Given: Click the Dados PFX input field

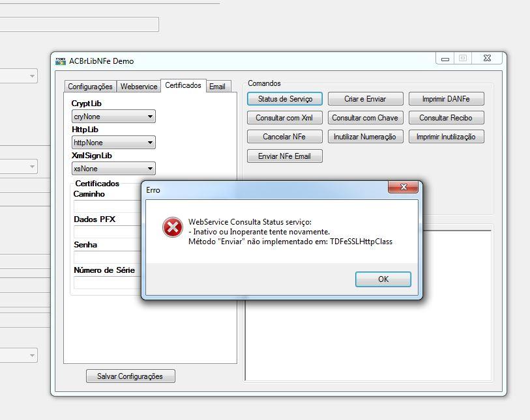Looking at the screenshot, I should click(108, 232).
